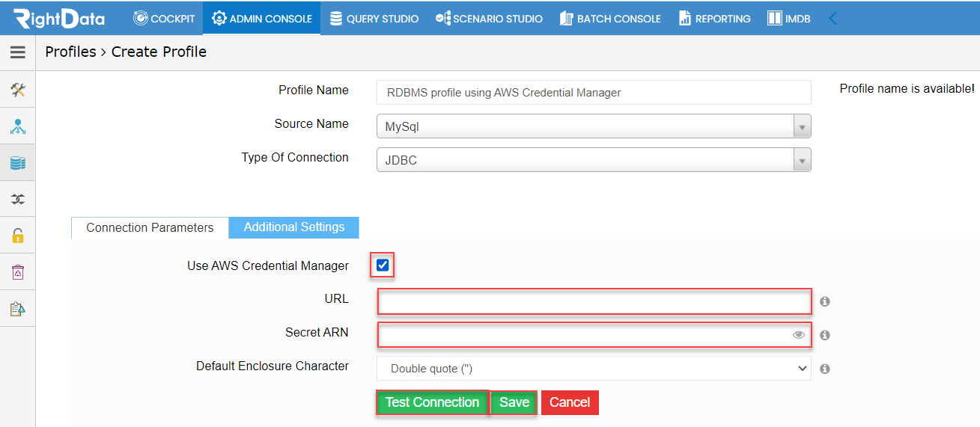Click into the URL input field
Screen dimensions: 980x427
pyautogui.click(x=594, y=301)
